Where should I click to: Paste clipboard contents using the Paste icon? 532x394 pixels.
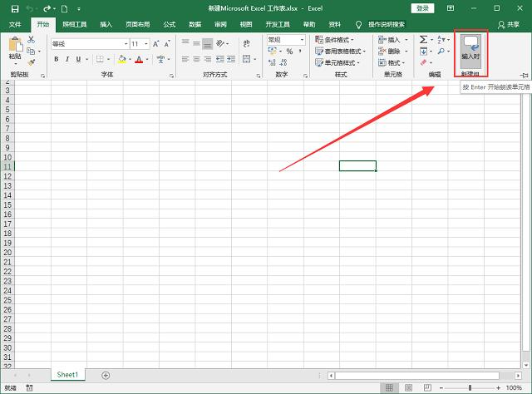[x=16, y=44]
